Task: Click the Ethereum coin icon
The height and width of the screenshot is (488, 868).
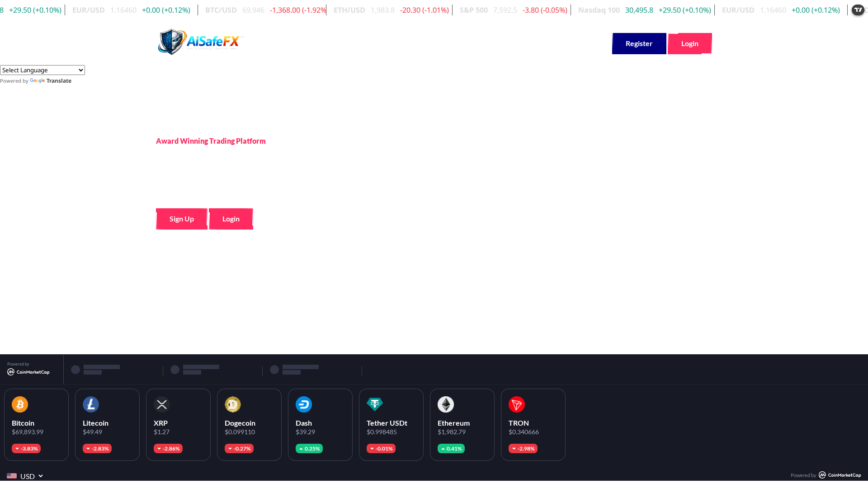Action: click(x=446, y=404)
